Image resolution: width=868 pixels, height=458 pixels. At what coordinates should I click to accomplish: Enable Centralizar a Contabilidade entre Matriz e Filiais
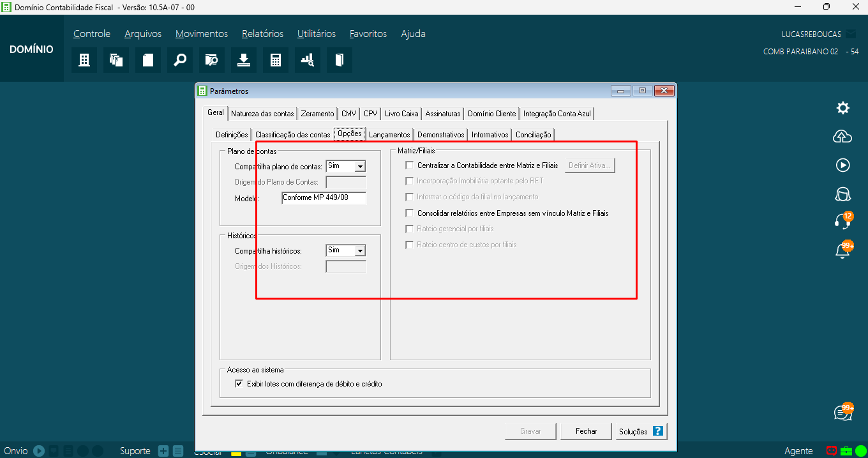pos(410,165)
